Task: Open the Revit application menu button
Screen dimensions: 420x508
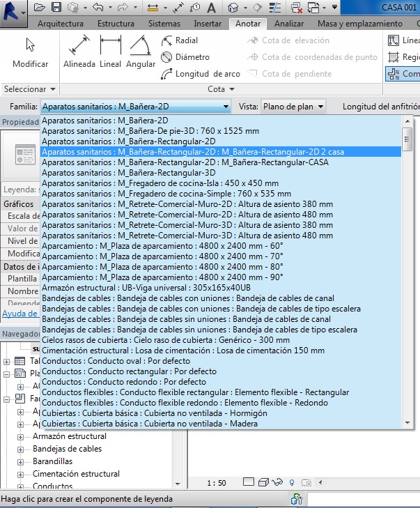Action: coord(14,11)
